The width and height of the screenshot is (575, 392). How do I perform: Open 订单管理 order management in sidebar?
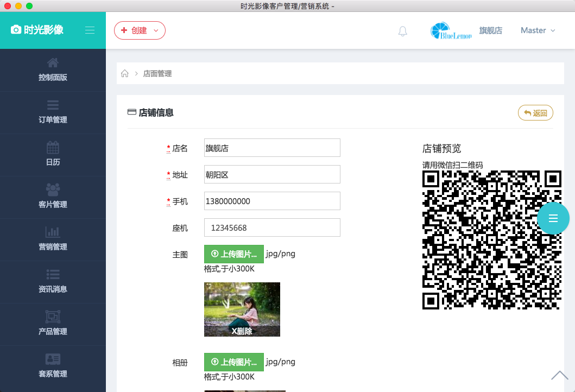pyautogui.click(x=53, y=112)
